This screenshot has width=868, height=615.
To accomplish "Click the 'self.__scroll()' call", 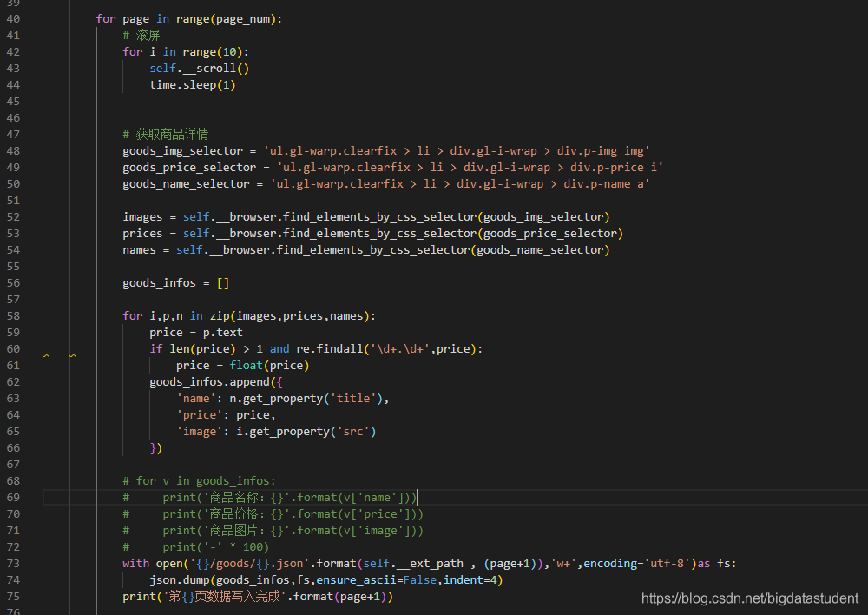I will tap(200, 69).
